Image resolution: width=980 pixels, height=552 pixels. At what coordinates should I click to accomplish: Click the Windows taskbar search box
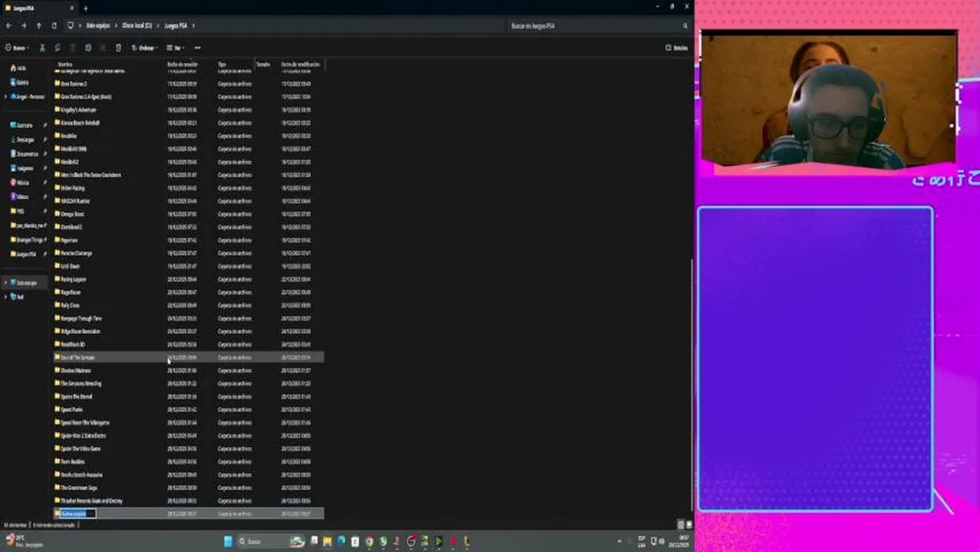tap(271, 541)
